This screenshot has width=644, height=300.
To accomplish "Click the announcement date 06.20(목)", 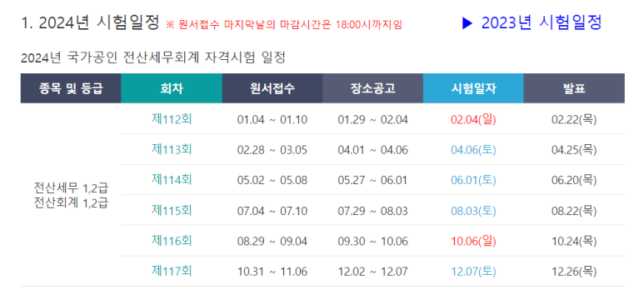I will point(574,180).
